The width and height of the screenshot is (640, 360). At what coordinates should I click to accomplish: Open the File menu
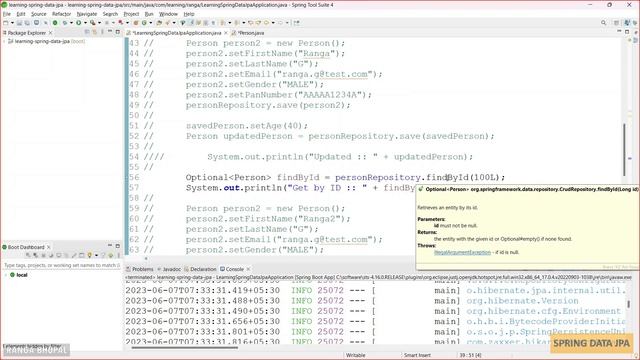pos(7,14)
